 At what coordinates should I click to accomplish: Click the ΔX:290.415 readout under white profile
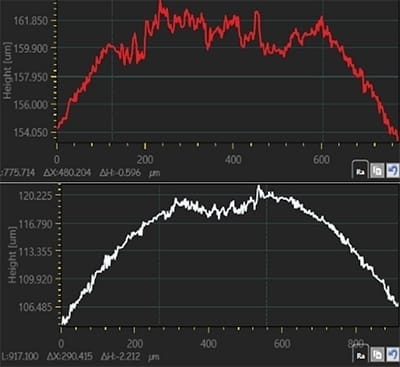(x=70, y=356)
